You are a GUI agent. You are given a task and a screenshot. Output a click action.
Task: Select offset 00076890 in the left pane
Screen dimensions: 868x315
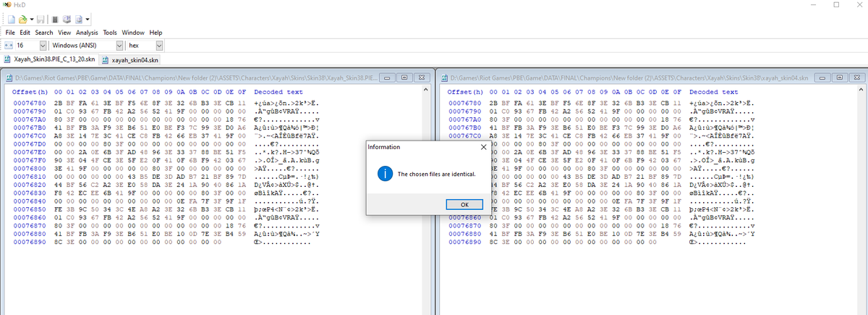click(x=29, y=242)
